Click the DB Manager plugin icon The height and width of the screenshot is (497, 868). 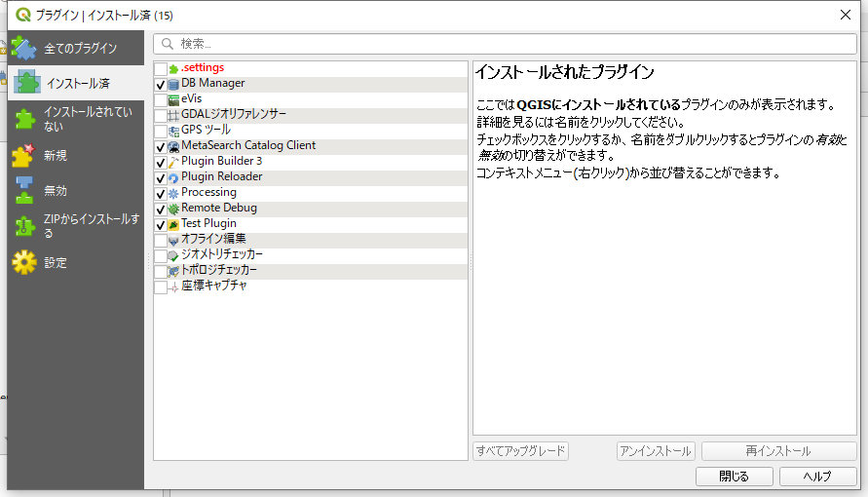tap(173, 84)
